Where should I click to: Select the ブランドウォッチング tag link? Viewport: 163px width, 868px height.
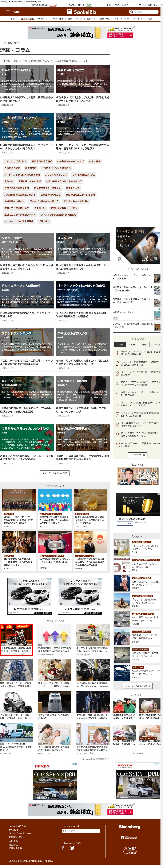pyautogui.click(x=56, y=175)
